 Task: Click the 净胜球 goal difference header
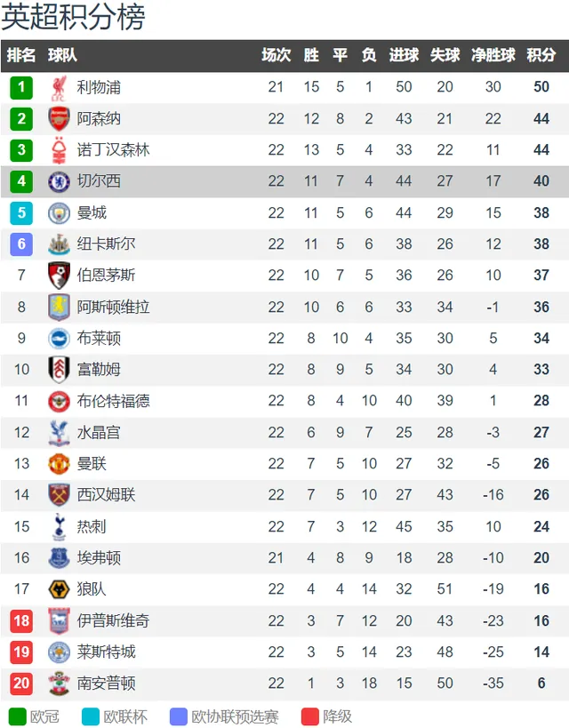pos(493,55)
